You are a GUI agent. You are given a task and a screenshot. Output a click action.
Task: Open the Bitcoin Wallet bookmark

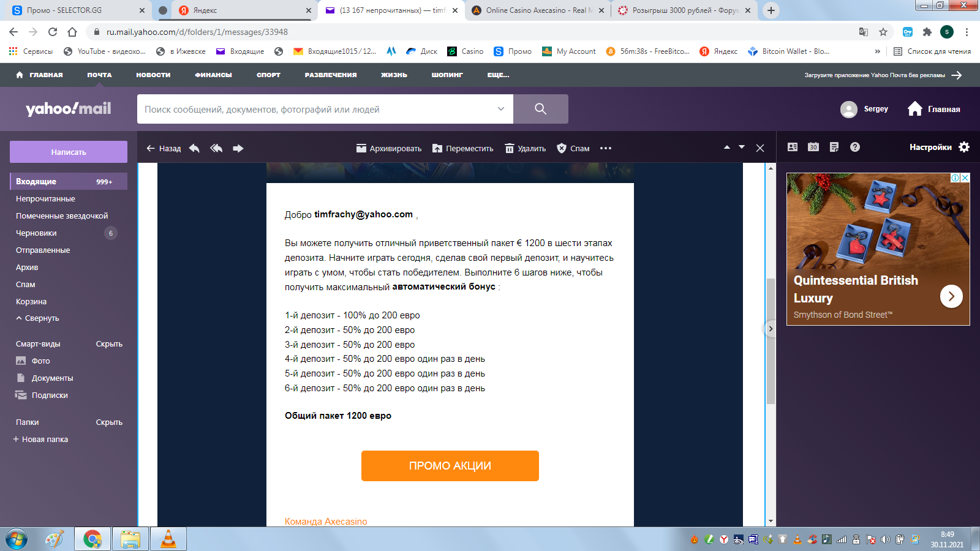[789, 51]
